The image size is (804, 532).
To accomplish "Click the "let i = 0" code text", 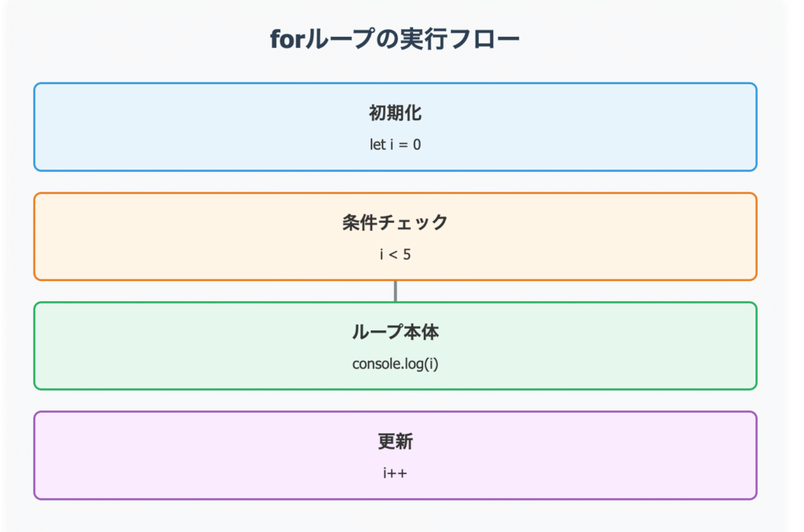I will (x=395, y=145).
